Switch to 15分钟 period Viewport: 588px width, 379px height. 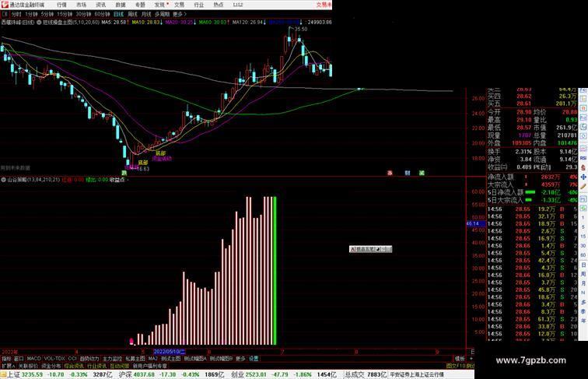(65, 14)
